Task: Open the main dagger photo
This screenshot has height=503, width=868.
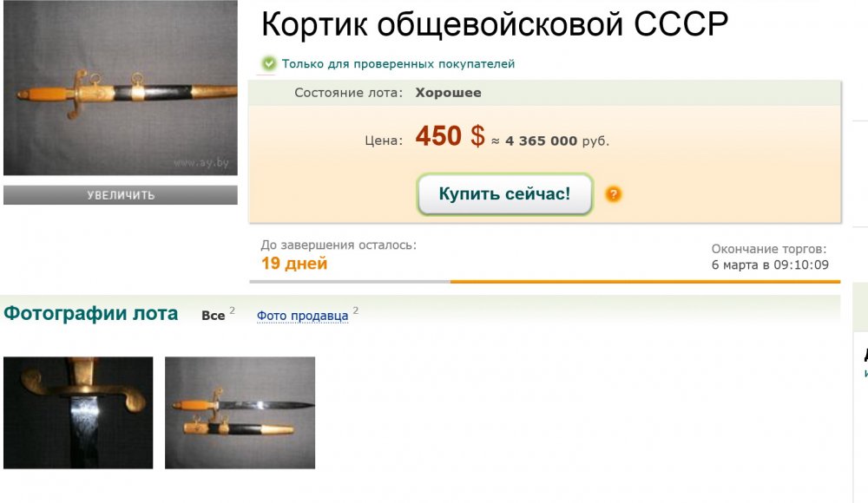Action: tap(121, 88)
